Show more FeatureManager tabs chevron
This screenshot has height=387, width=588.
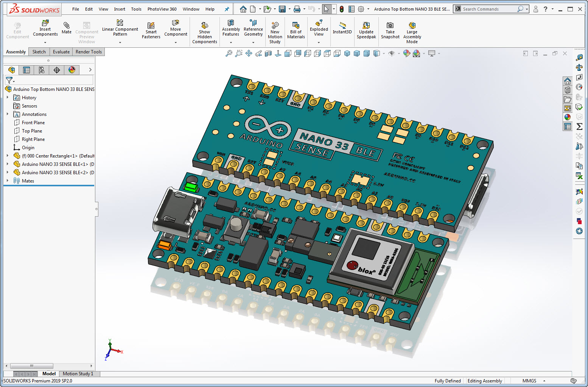click(90, 70)
